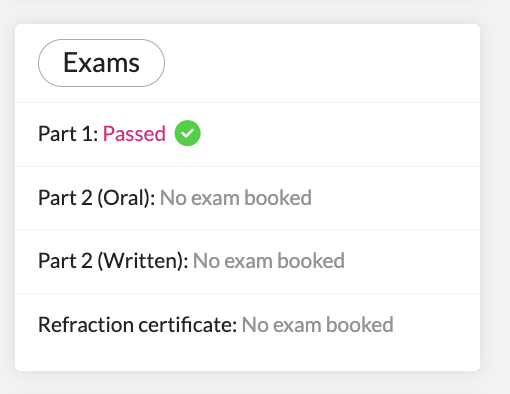Screen dimensions: 510x394
Task: Select No exam booked for Refraction certificate
Action: tap(318, 325)
